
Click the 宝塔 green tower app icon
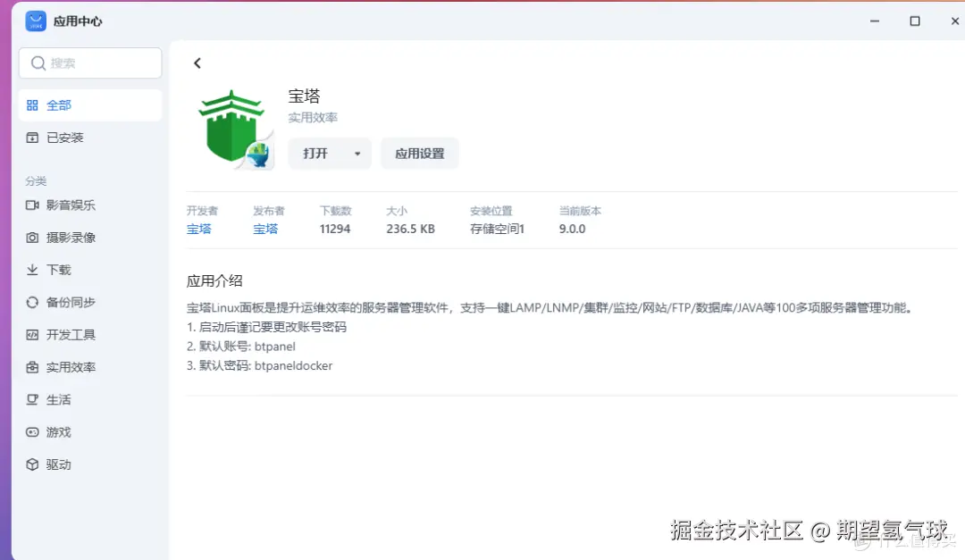click(235, 129)
